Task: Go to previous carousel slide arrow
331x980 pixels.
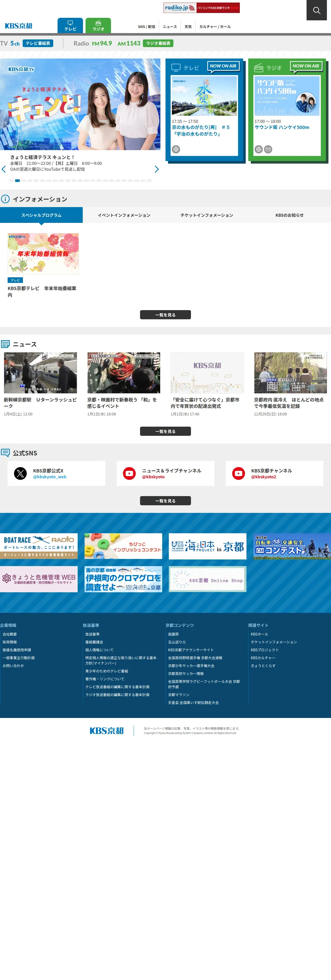Action: 4,169
